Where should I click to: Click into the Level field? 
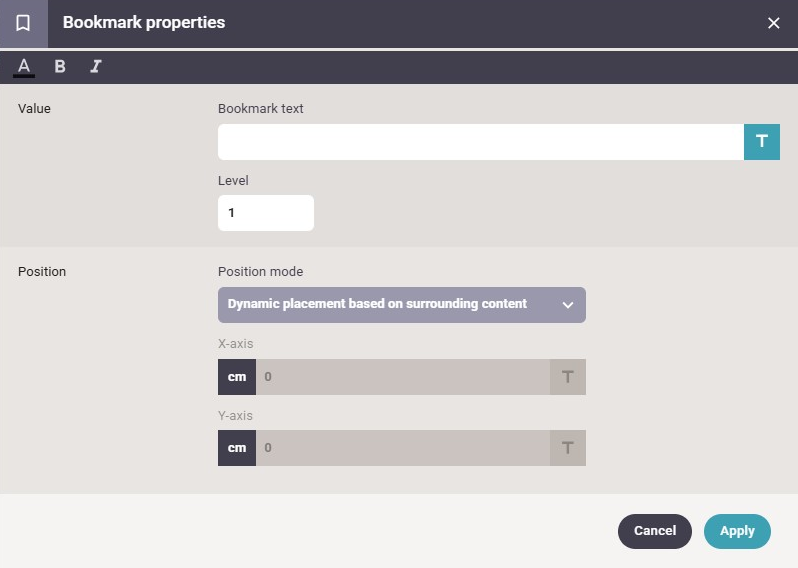tap(266, 213)
